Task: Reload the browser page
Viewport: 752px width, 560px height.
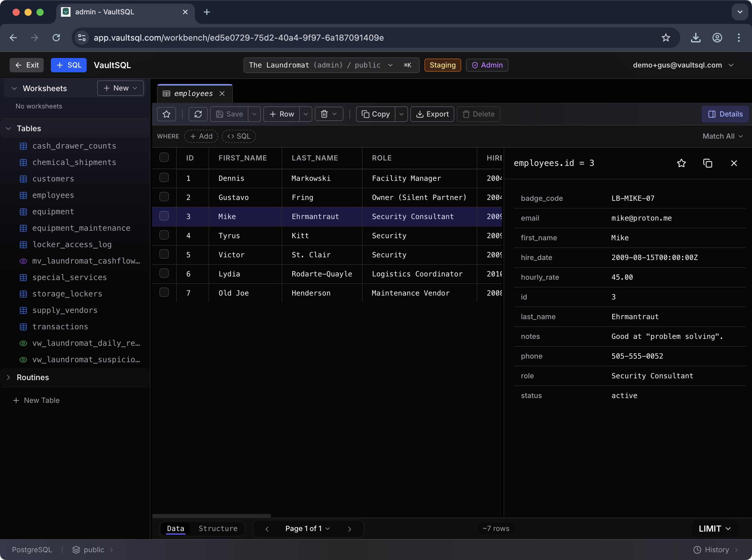Action: [x=56, y=38]
